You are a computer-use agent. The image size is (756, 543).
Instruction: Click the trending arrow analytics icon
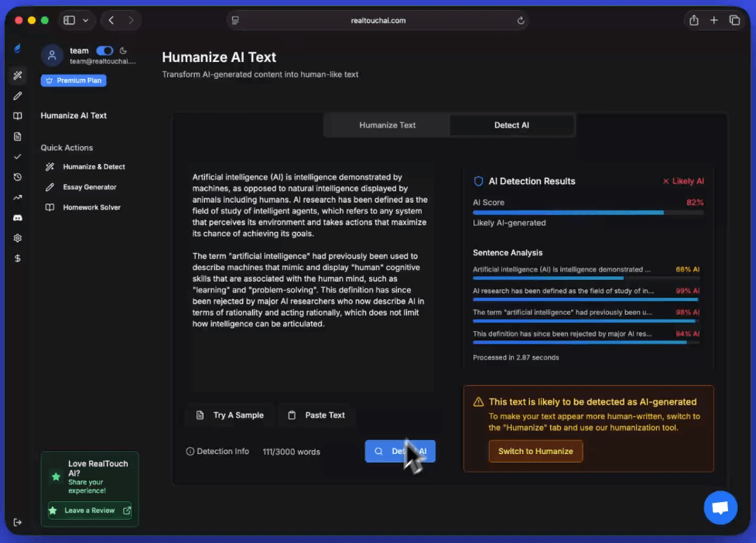click(18, 197)
